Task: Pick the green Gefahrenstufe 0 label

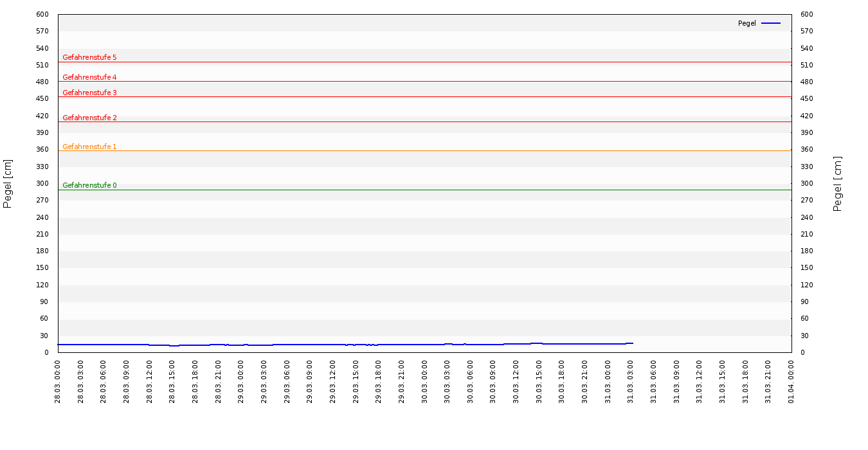Action: [89, 185]
